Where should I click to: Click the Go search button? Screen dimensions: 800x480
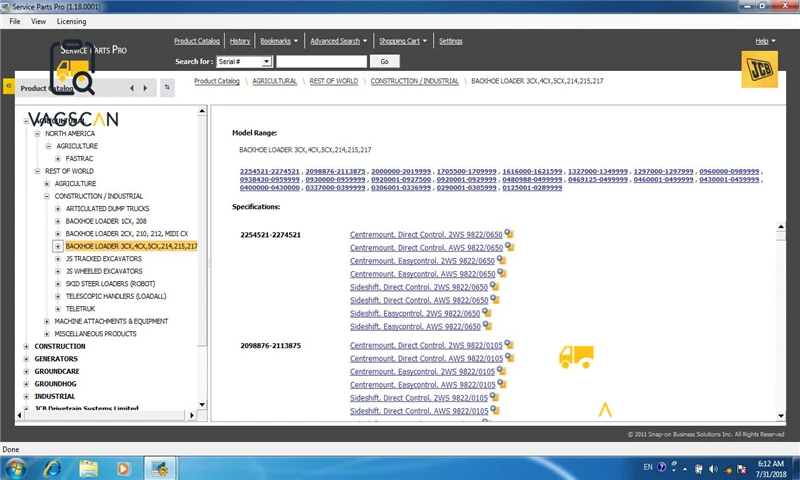385,62
